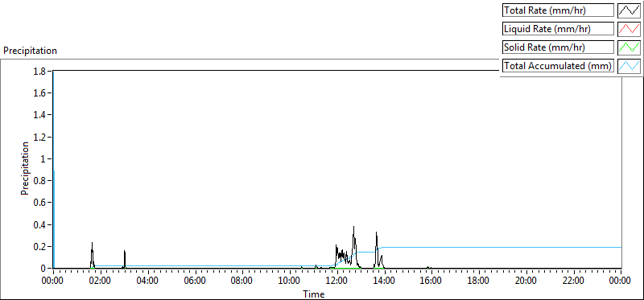Select the Solid Rate (mm/hr) legend label

(558, 47)
